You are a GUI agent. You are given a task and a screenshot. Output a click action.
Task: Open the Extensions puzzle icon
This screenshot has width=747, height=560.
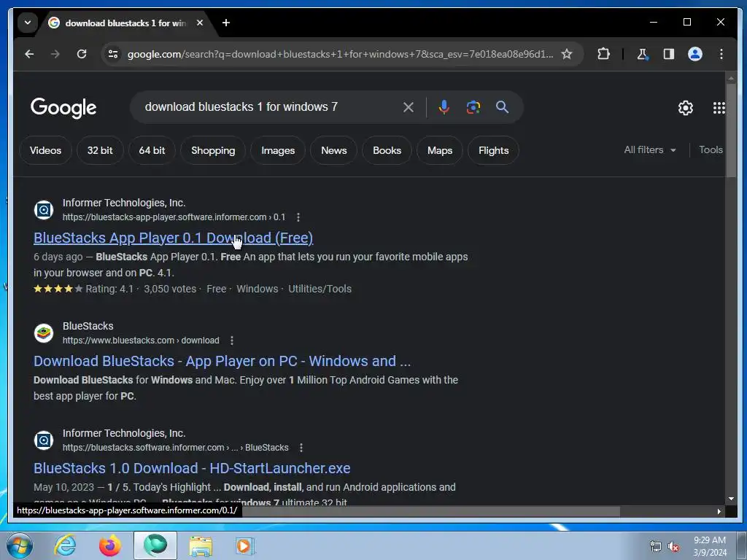603,54
